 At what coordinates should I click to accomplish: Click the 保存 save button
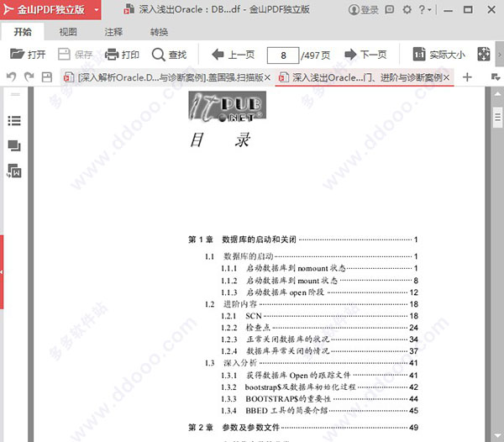[76, 55]
